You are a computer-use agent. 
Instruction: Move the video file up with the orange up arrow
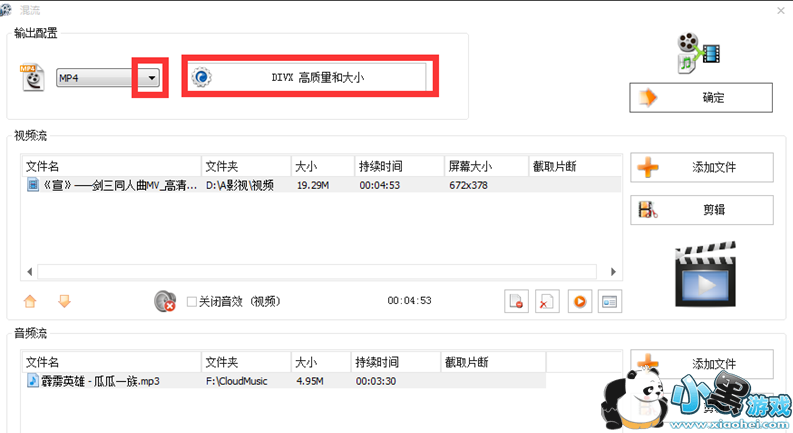pos(30,301)
